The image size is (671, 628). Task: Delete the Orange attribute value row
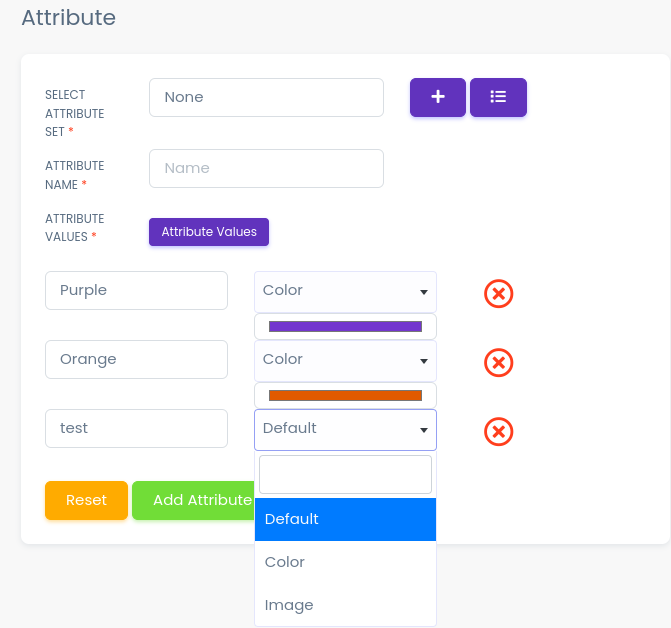coord(498,362)
